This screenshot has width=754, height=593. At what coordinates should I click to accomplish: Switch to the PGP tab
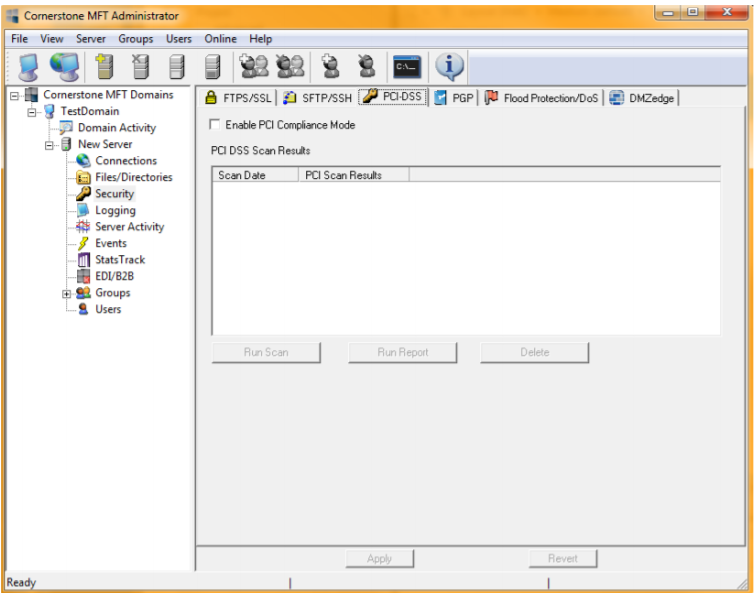click(453, 98)
